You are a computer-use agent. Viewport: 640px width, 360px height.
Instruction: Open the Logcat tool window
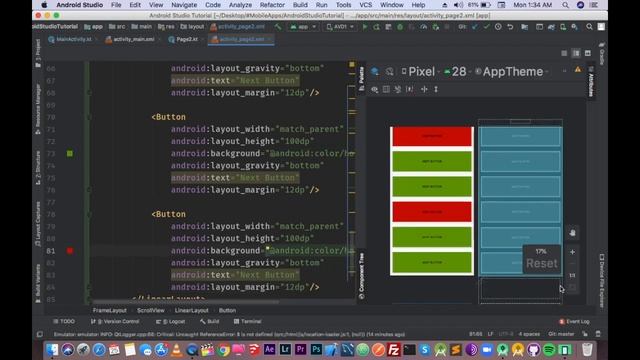[171, 322]
